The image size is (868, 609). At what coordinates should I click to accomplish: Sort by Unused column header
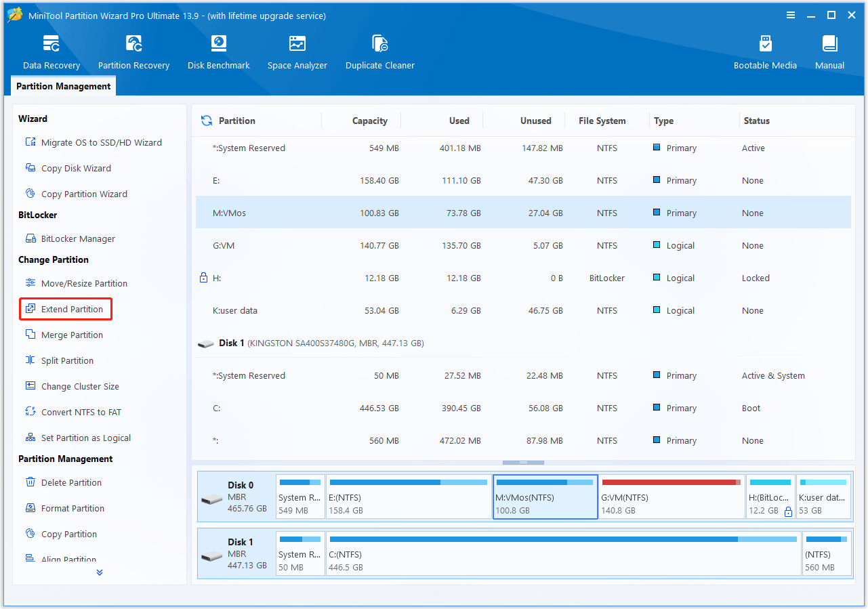pos(536,121)
